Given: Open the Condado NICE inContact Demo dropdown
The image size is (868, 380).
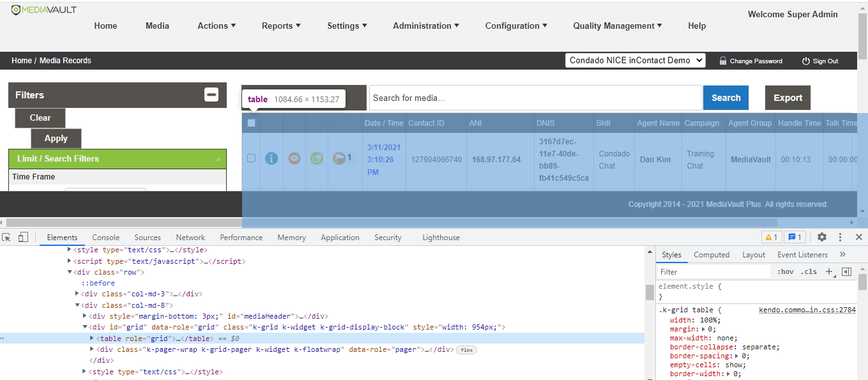Looking at the screenshot, I should pos(636,60).
